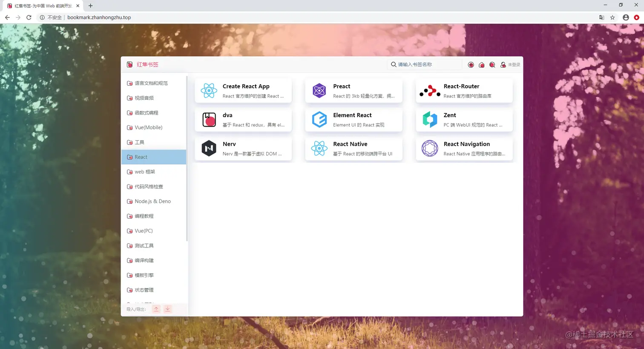Click the upload arrow import button
This screenshot has height=349, width=644.
156,309
